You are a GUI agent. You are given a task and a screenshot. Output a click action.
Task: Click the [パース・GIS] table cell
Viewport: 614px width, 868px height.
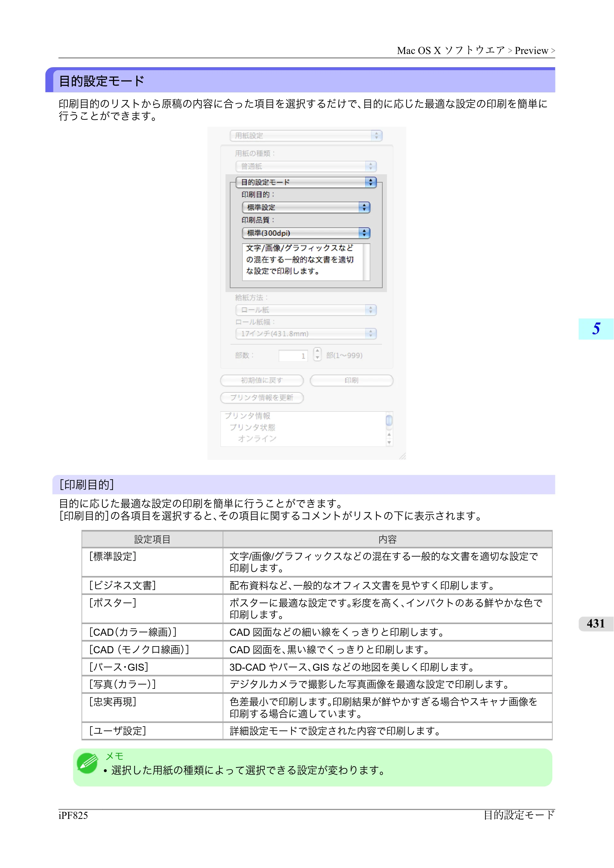pyautogui.click(x=153, y=667)
